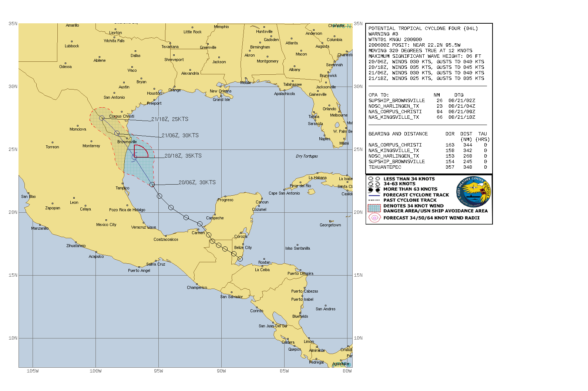This screenshot has width=588, height=391.
Task: Click the 'Monterrey' city label
Action: click(91, 146)
